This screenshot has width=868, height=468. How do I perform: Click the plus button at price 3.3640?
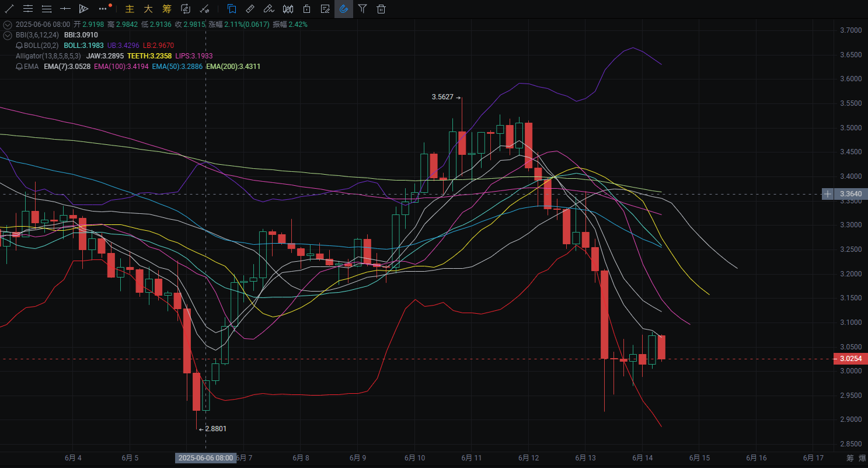tap(828, 194)
